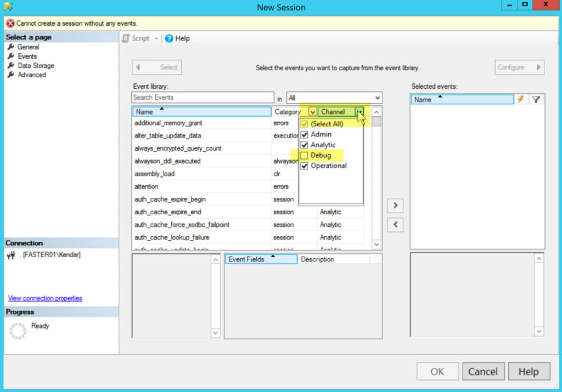The image size is (562, 392).
Task: Click the Script toolbar icon
Action: coord(126,38)
